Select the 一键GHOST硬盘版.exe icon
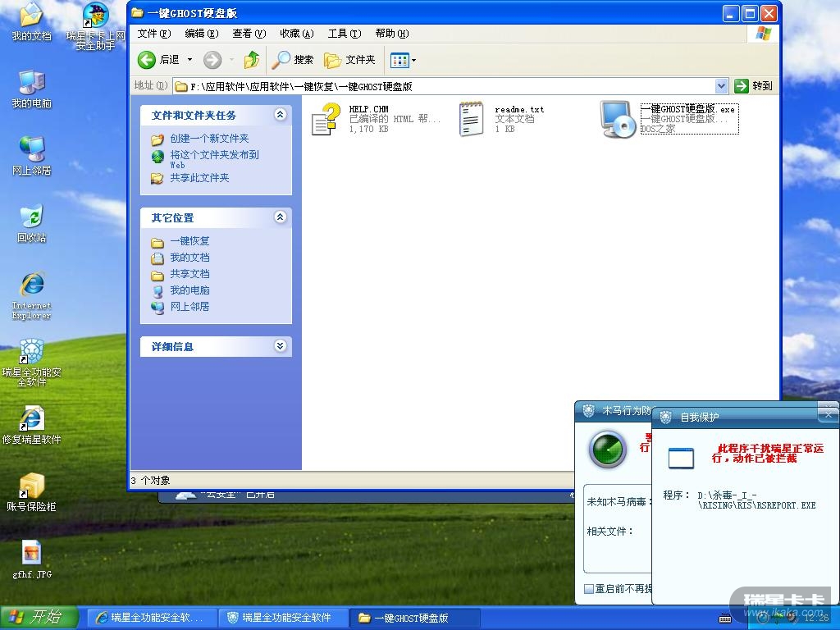840x630 pixels. pos(618,119)
